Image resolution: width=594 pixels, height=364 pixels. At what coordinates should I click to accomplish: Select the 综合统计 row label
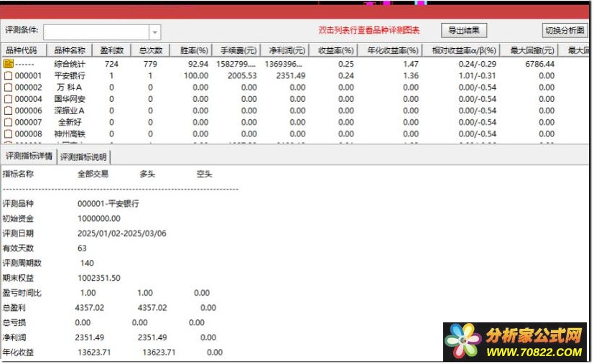[x=70, y=64]
